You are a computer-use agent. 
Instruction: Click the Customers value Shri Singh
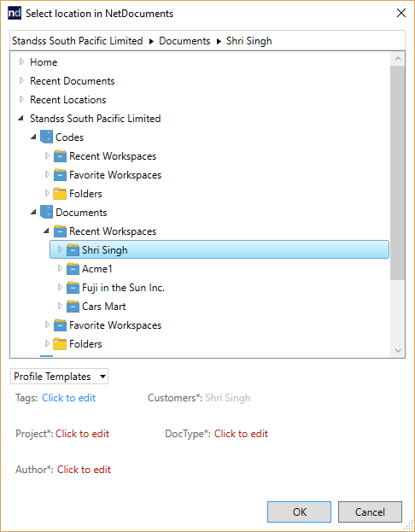click(228, 398)
